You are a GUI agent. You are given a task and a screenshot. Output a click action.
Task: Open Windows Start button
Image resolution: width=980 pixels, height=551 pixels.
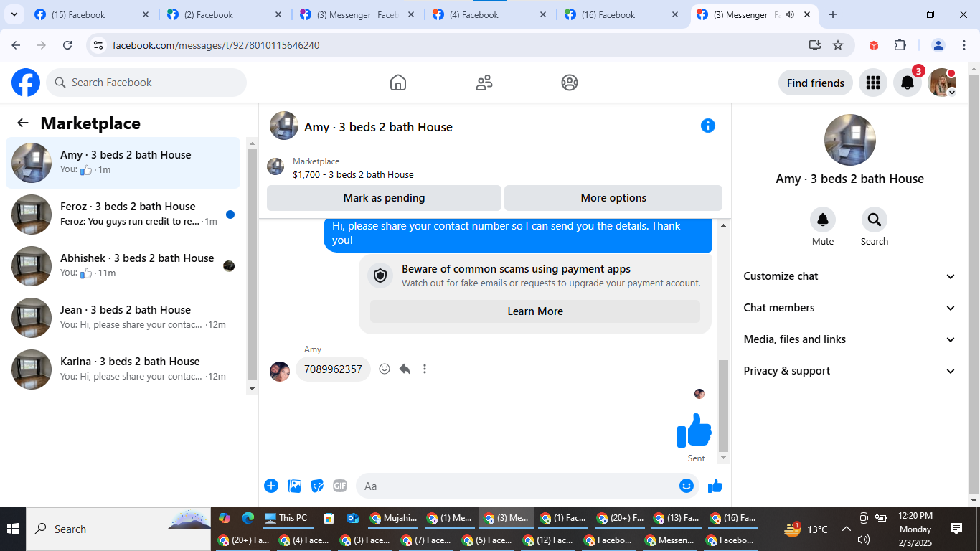tap(13, 529)
